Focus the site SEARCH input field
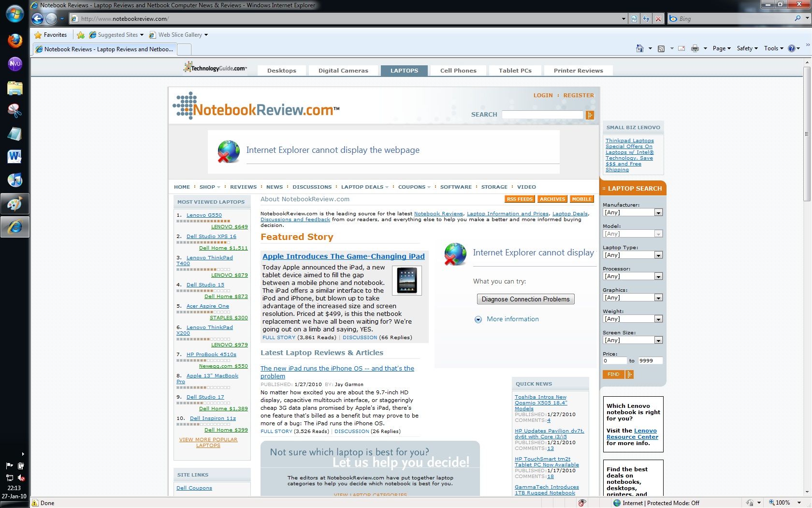The height and width of the screenshot is (508, 812). pyautogui.click(x=542, y=115)
